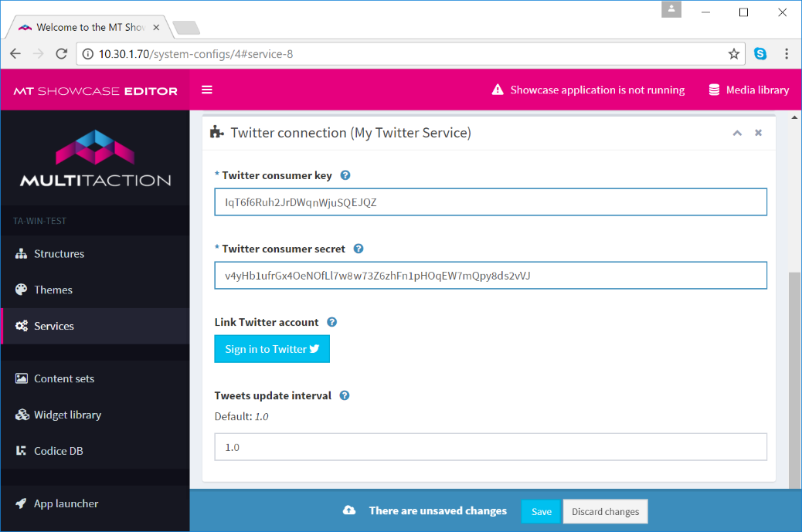Image resolution: width=802 pixels, height=532 pixels.
Task: Open help for Twitter consumer key
Action: pos(345,175)
